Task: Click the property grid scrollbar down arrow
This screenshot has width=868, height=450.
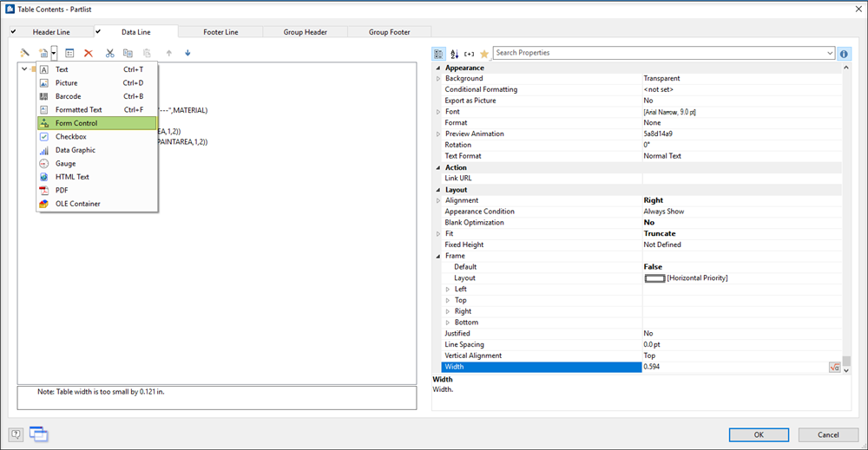Action: coord(845,370)
